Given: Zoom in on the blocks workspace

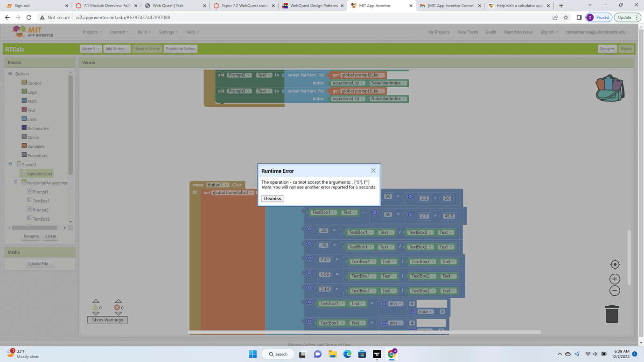Looking at the screenshot, I should pos(615,278).
